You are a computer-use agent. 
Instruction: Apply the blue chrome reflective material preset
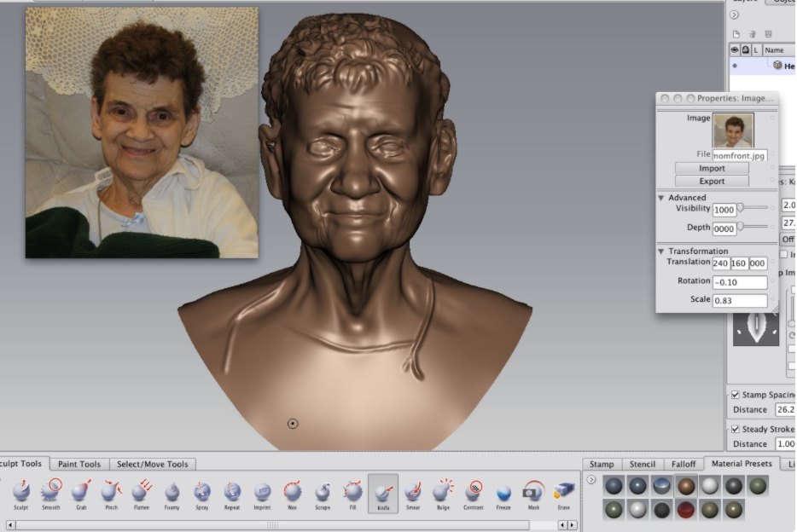662,486
